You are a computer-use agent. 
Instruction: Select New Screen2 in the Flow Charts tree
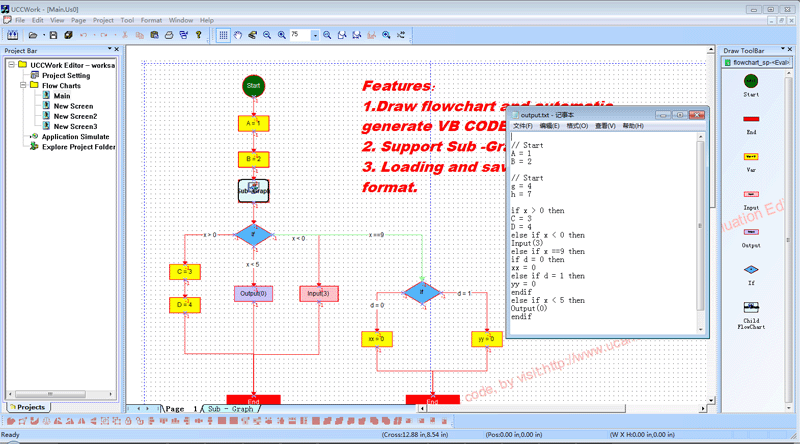point(75,116)
